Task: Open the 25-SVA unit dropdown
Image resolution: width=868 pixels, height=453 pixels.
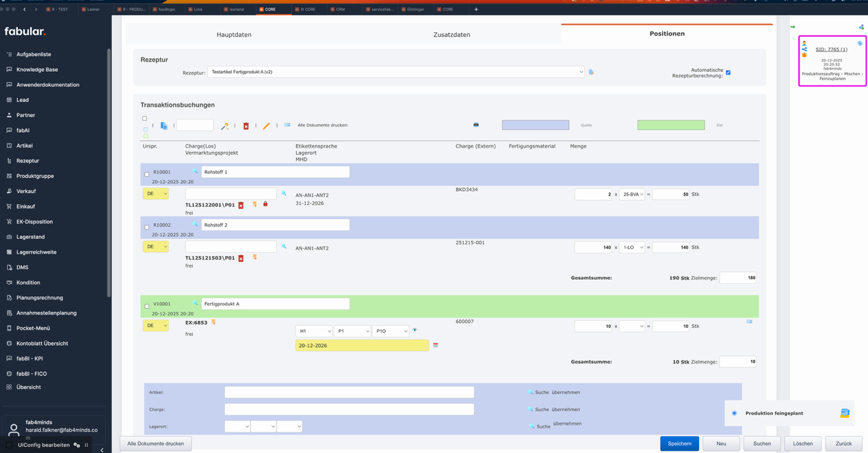Action: (632, 194)
